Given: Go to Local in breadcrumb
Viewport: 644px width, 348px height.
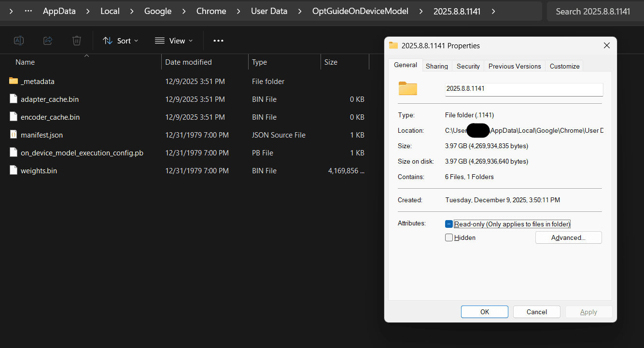Looking at the screenshot, I should point(110,11).
